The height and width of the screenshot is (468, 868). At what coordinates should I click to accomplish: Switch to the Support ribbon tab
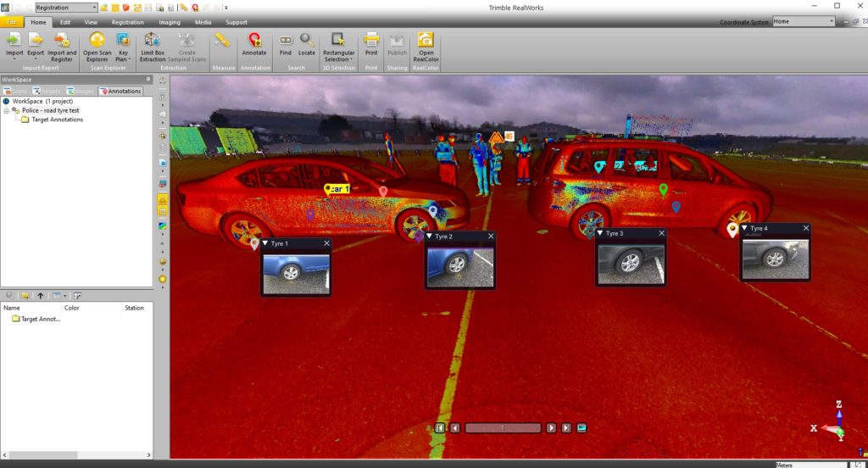[236, 22]
